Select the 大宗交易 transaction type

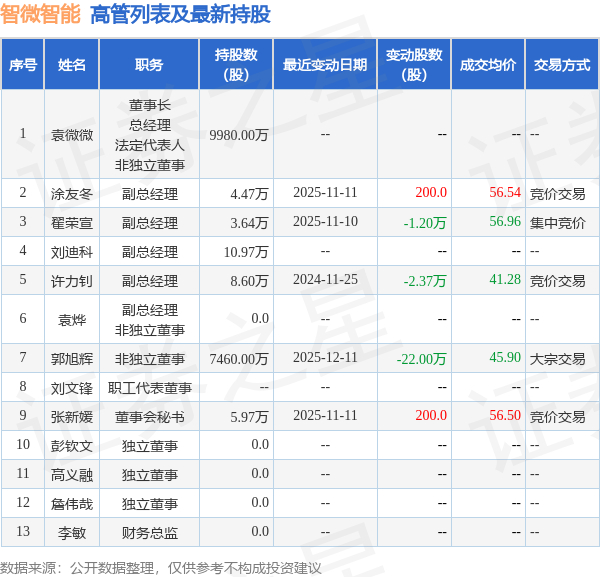pyautogui.click(x=558, y=359)
